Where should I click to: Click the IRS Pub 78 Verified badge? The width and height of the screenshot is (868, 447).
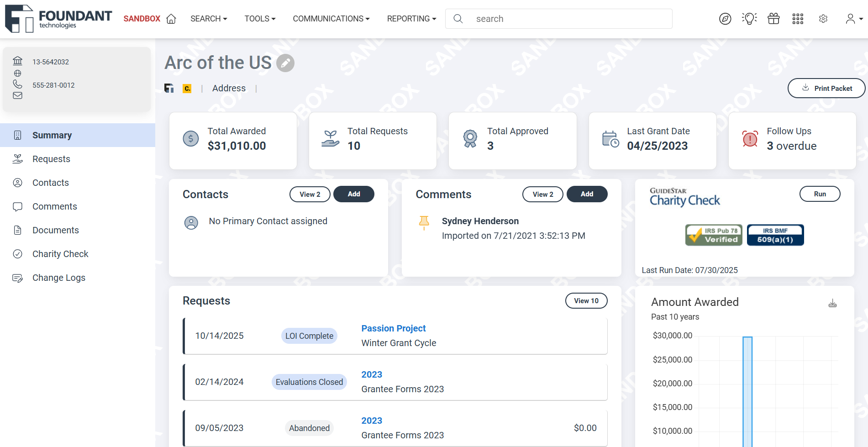pyautogui.click(x=714, y=235)
